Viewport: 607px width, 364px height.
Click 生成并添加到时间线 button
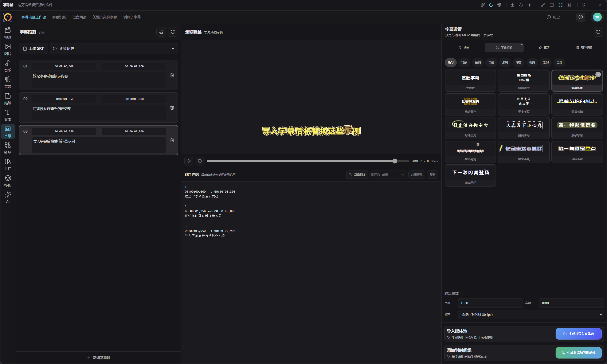(x=579, y=353)
